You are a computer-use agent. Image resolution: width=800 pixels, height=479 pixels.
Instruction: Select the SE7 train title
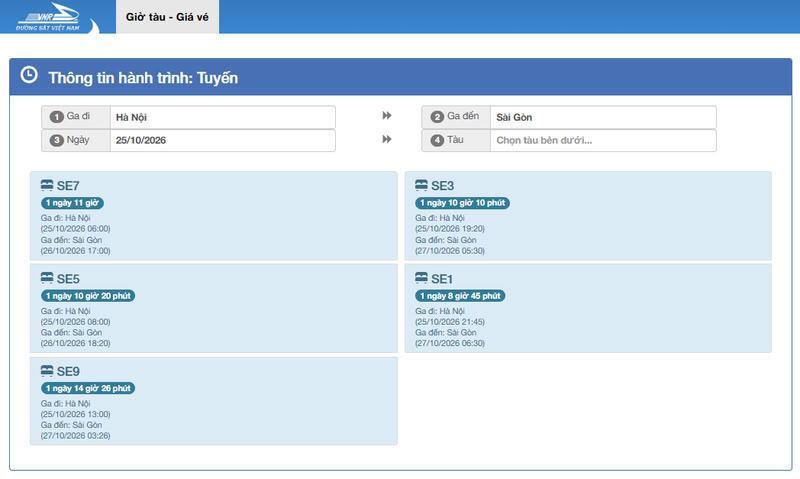coord(68,186)
